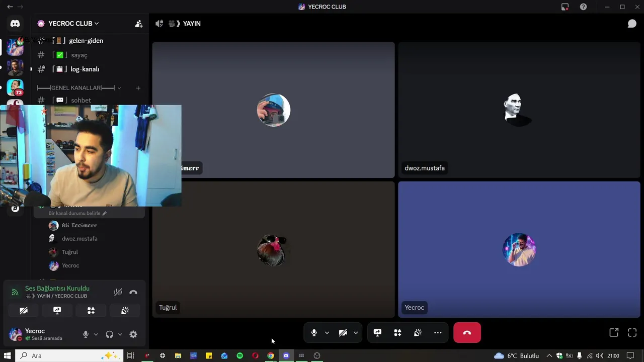
Task: Share your screen from call control bar
Action: coord(377,333)
